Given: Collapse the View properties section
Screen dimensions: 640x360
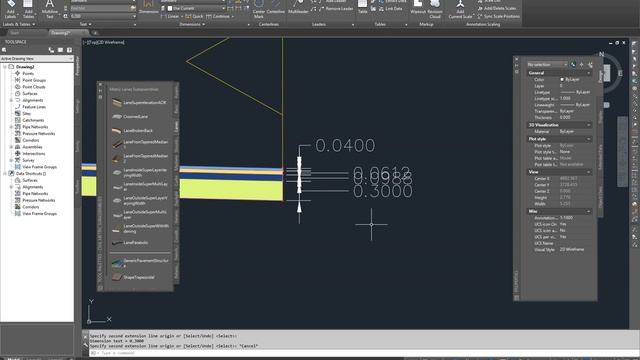Looking at the screenshot, I should click(588, 172).
